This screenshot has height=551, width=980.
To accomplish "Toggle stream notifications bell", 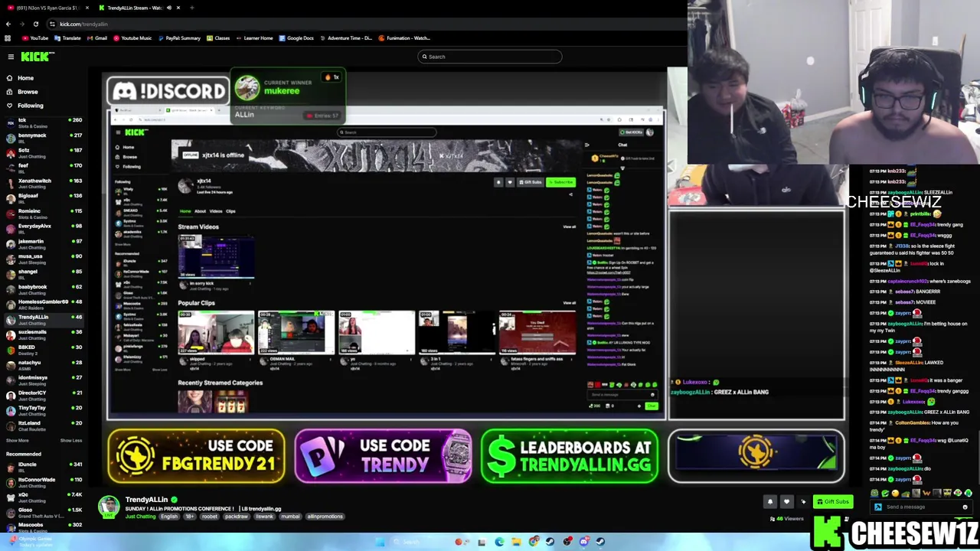I will [x=769, y=502].
